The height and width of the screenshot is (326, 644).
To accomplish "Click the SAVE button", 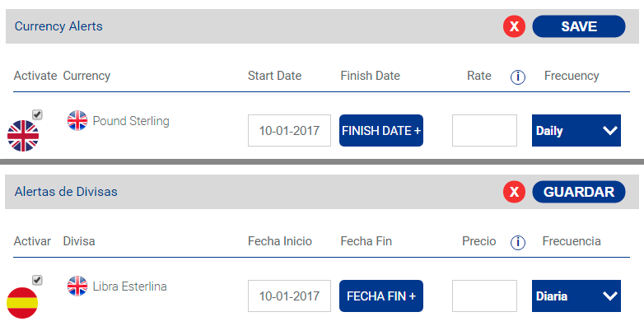I will point(579,26).
